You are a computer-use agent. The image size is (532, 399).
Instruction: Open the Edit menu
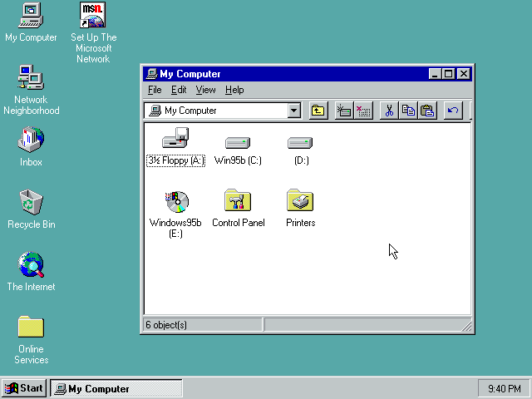tap(179, 90)
